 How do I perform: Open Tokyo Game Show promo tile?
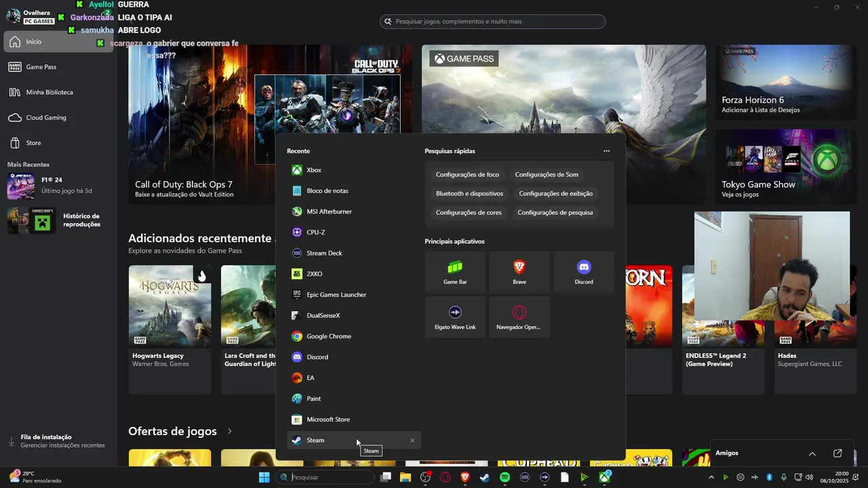(x=785, y=167)
